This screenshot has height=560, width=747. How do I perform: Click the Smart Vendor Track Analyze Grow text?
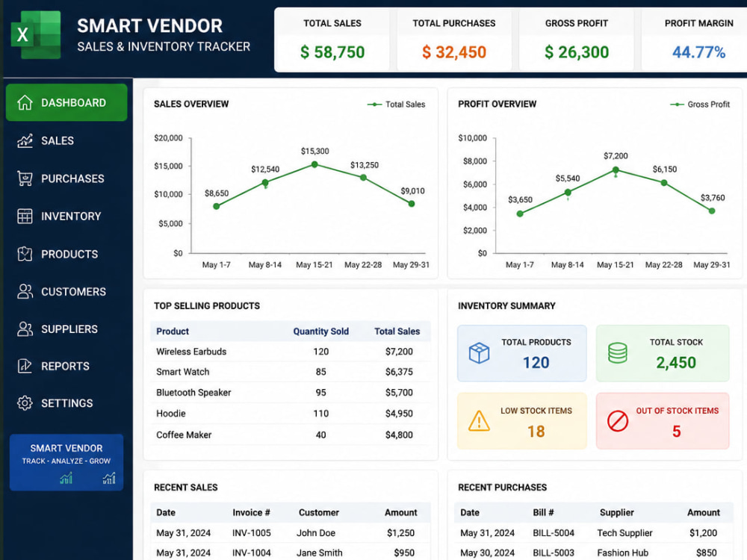pyautogui.click(x=66, y=454)
